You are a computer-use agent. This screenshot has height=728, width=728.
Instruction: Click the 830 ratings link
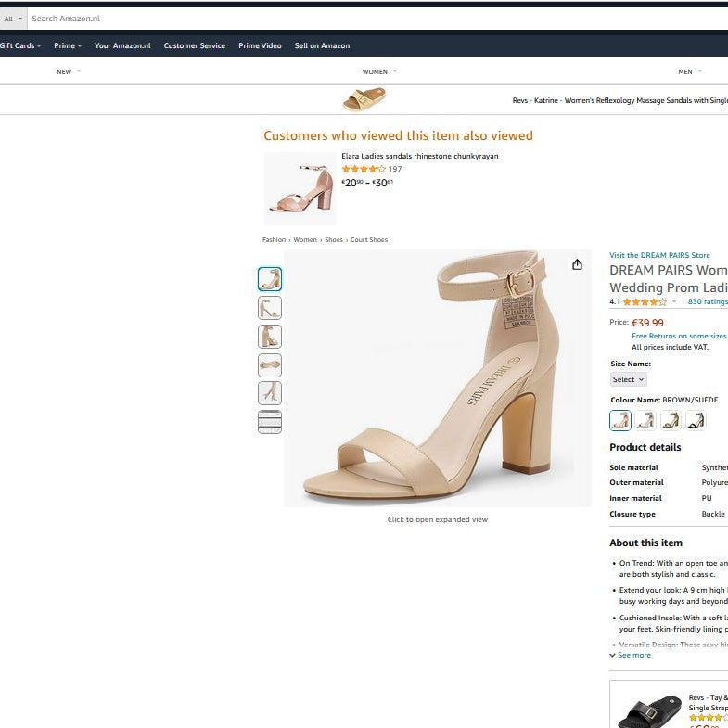tap(708, 301)
